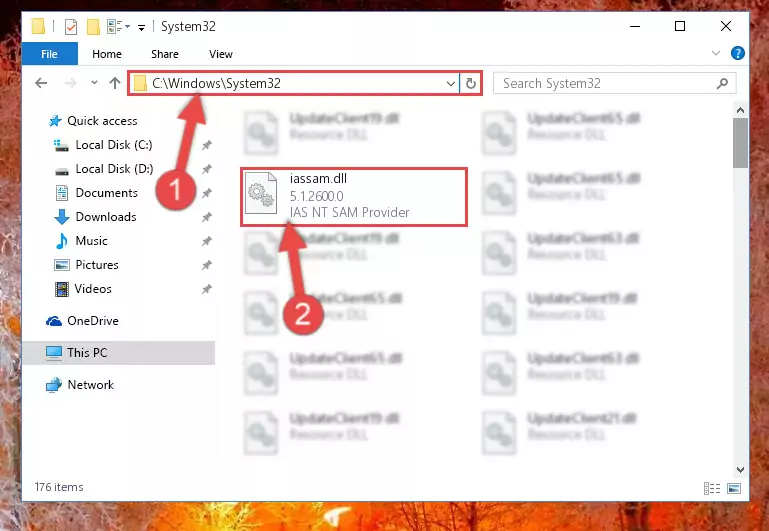Click the pin icon next to Pictures

206,265
